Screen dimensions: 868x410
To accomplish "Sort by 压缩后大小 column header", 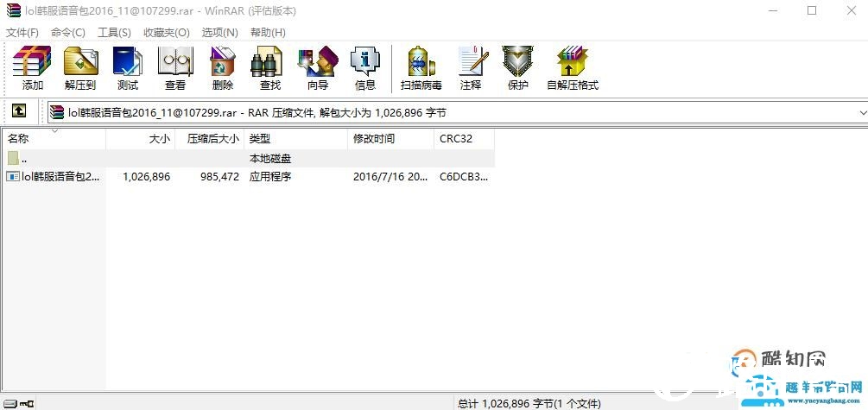I will click(209, 139).
